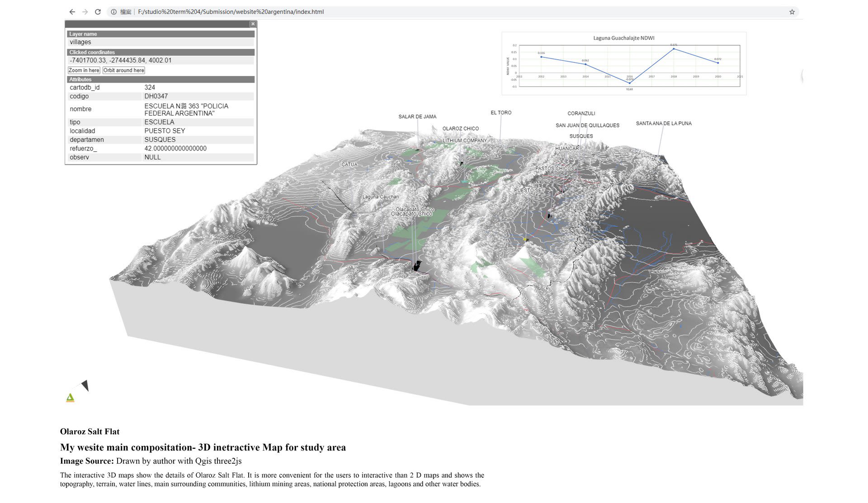Click the Zoom in here button
This screenshot has height=503, width=868.
coord(84,70)
